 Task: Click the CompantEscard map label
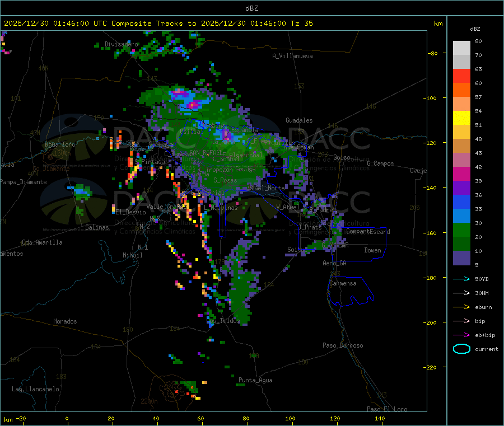click(x=368, y=231)
